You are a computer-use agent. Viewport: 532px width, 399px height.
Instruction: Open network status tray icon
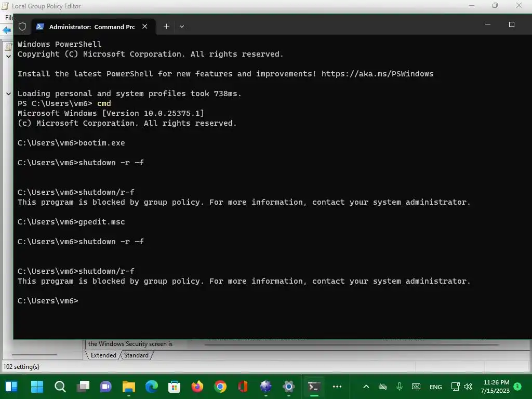coord(455,387)
